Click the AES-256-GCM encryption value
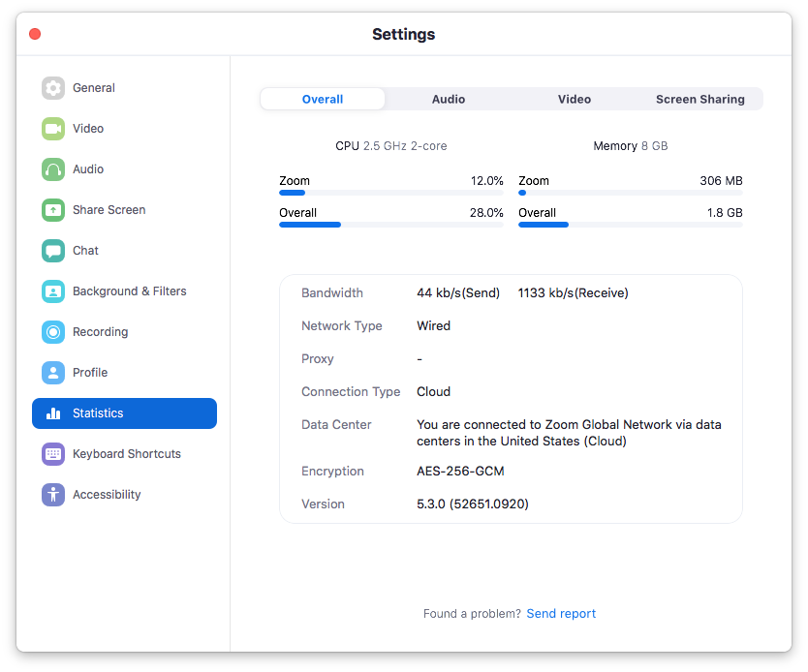The image size is (808, 672). point(460,472)
